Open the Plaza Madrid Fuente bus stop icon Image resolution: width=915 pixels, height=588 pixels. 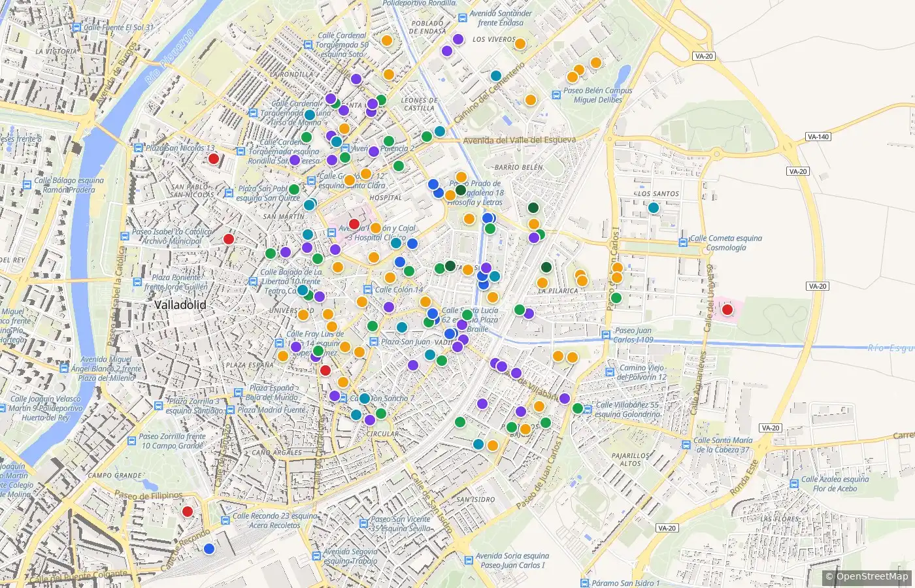(231, 410)
